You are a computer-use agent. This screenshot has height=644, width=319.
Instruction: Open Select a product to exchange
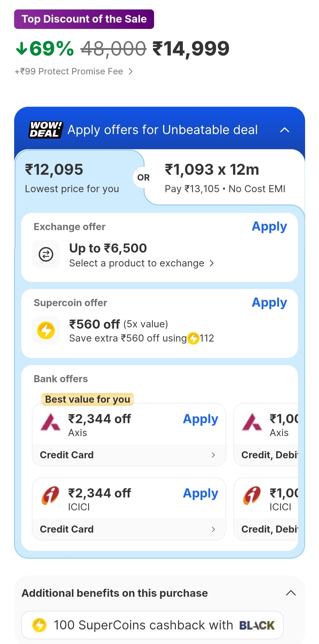pos(141,263)
